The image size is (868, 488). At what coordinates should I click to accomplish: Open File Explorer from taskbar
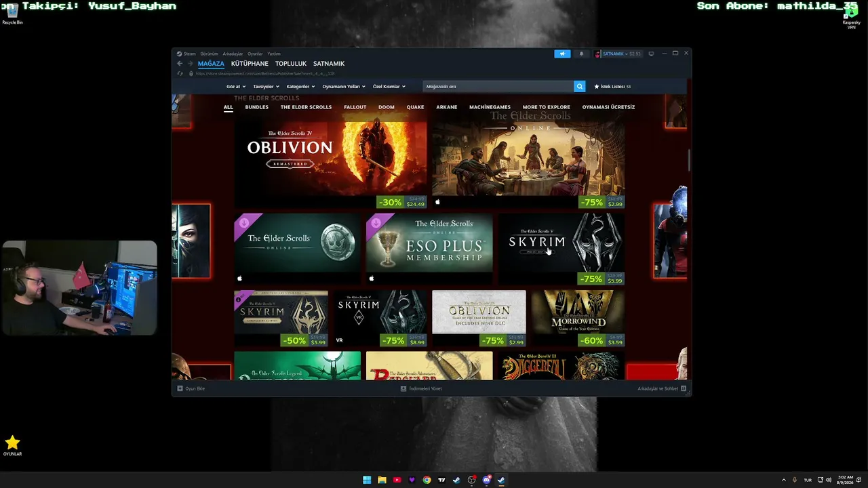[382, 480]
